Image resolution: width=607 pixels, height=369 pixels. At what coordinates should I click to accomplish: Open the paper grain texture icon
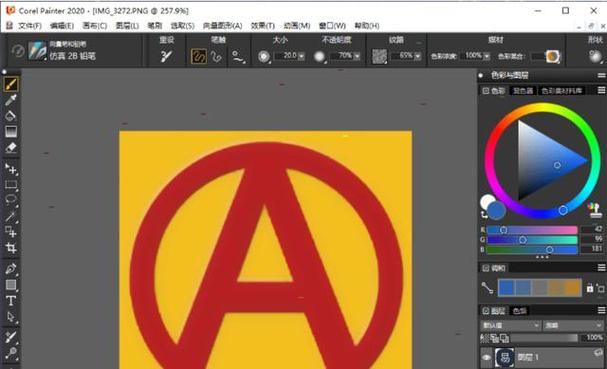379,57
